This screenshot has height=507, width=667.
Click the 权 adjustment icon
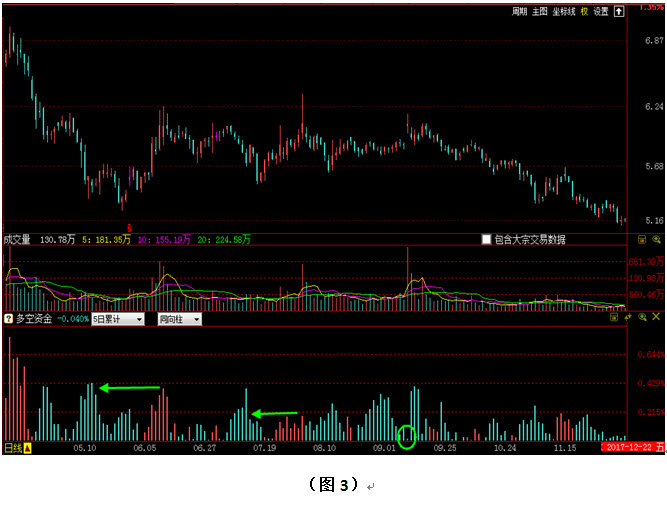[x=584, y=12]
